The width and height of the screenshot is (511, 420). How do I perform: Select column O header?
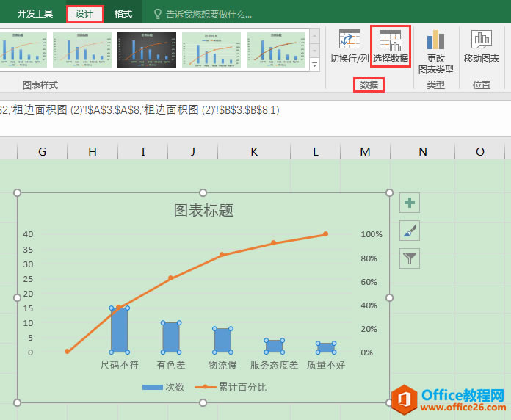479,151
